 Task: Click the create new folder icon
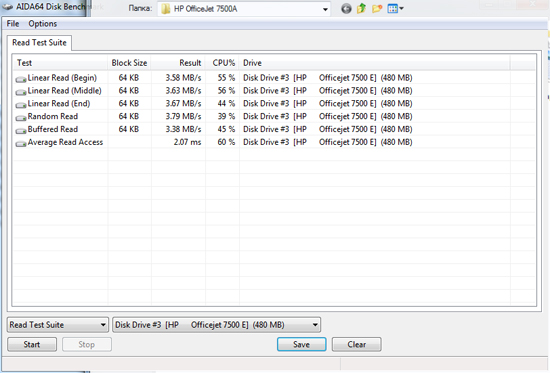pyautogui.click(x=377, y=9)
